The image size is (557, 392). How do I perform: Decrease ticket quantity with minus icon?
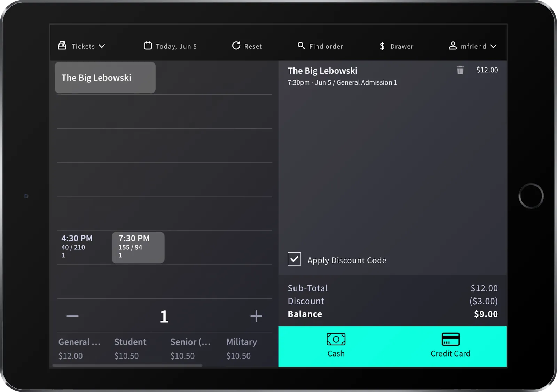tap(72, 316)
